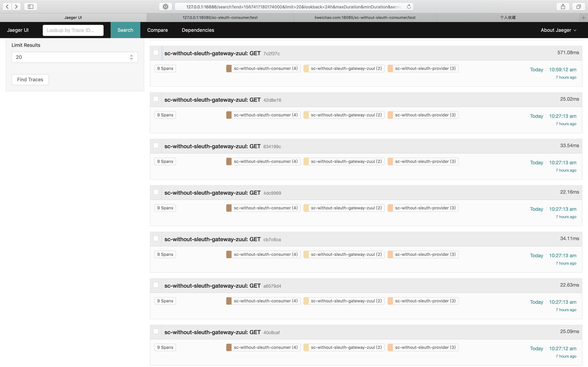
Task: Click the brown sc-without-sleuth-consumer color tag in trace 4dc9969
Action: [x=229, y=208]
